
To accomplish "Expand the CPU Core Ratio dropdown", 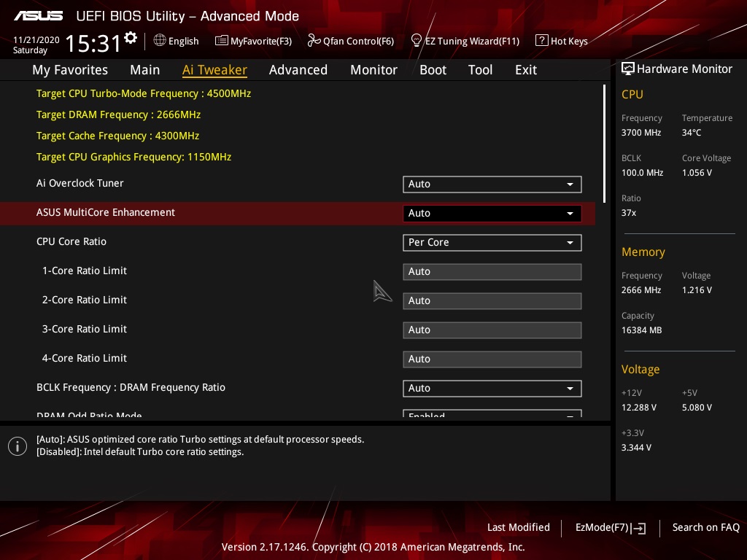I will pos(492,242).
